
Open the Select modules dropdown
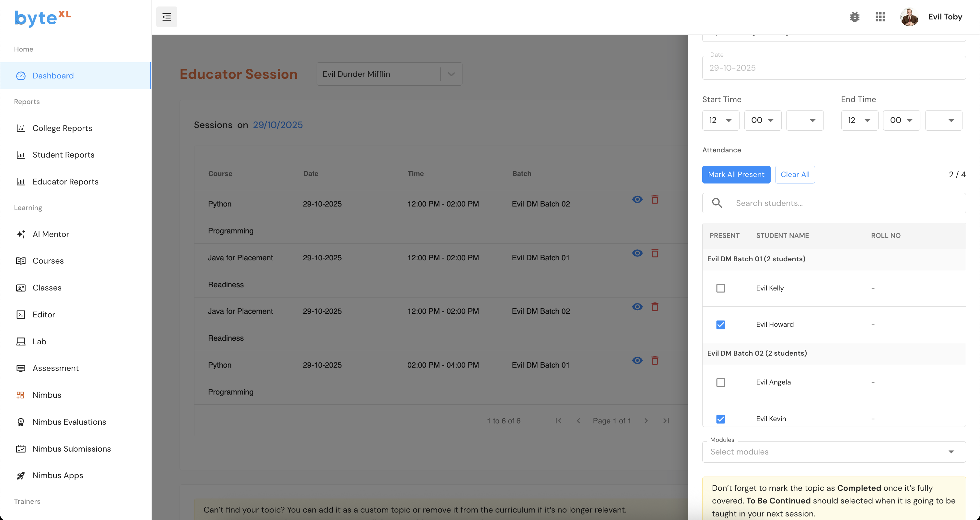(x=833, y=452)
